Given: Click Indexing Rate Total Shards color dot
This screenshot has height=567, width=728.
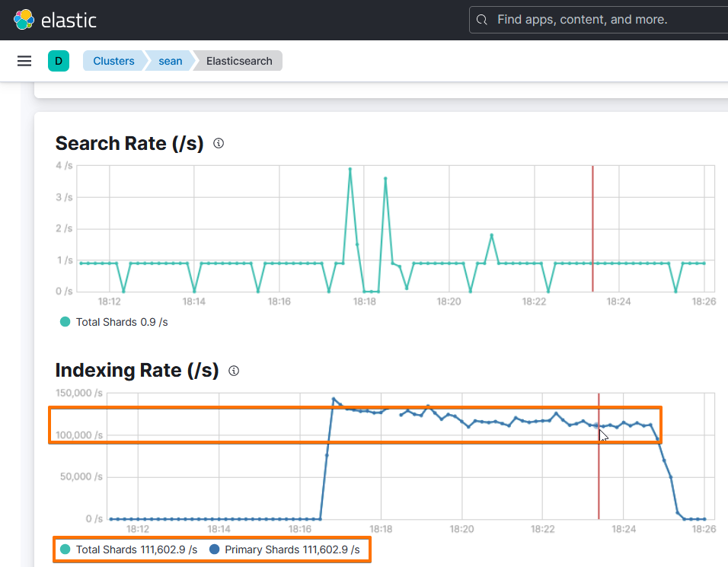Looking at the screenshot, I should pos(65,549).
